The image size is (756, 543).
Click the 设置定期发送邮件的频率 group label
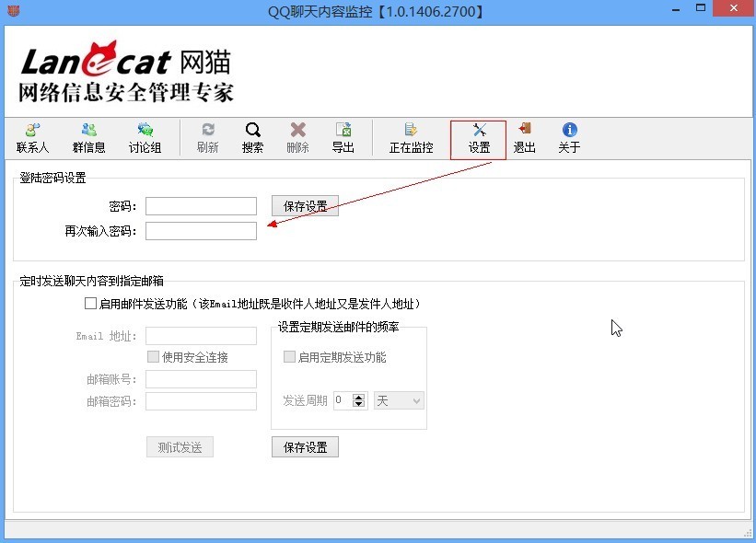click(x=339, y=327)
